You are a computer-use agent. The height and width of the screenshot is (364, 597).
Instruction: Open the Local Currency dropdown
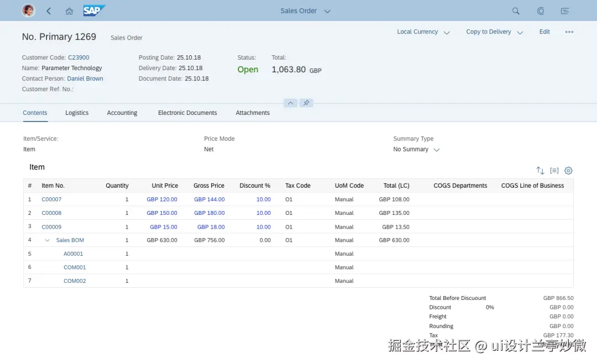pyautogui.click(x=423, y=32)
